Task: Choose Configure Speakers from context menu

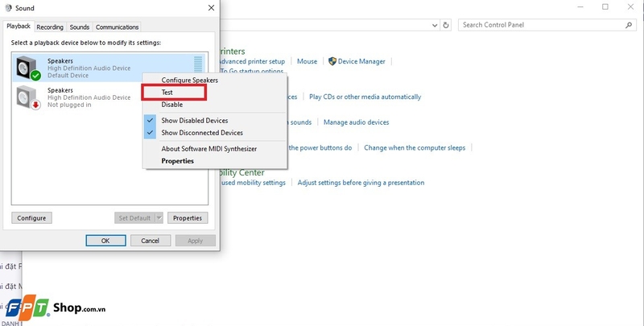Action: click(189, 80)
